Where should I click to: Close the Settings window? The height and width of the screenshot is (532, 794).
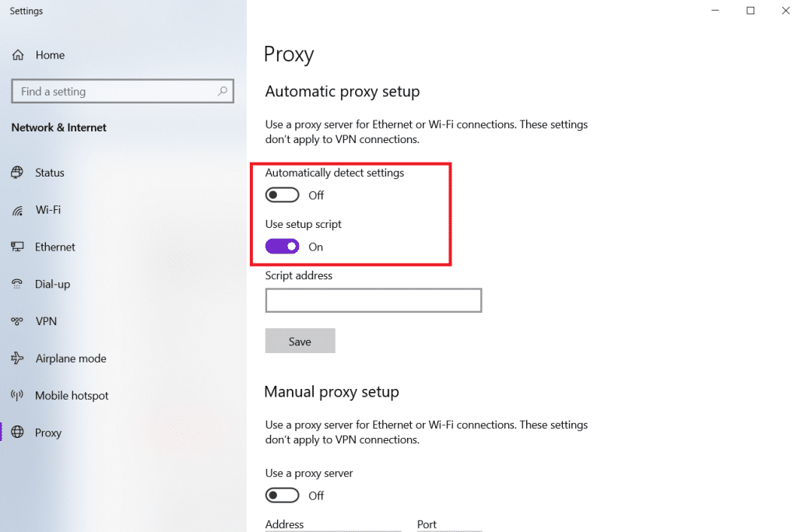pyautogui.click(x=785, y=11)
